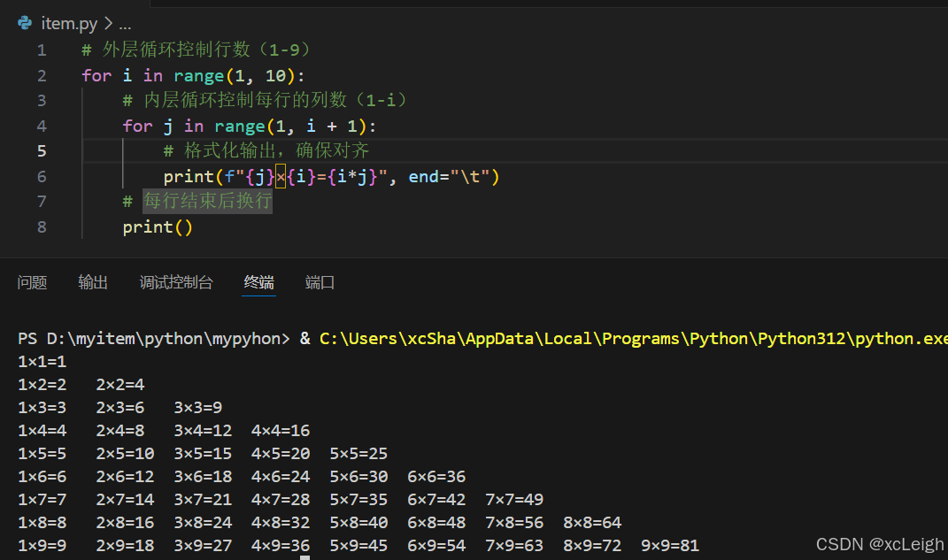The image size is (948, 560).
Task: Click line number 8 in the gutter
Action: (x=42, y=227)
